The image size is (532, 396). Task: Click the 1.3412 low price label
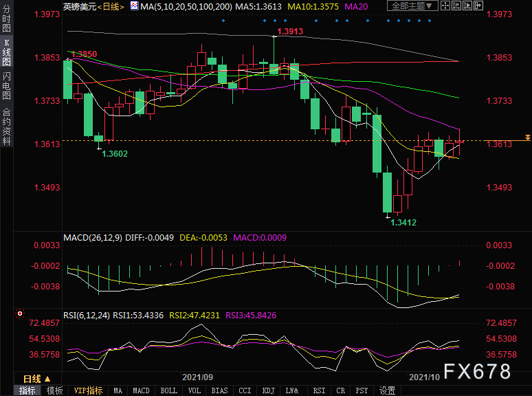pyautogui.click(x=403, y=223)
